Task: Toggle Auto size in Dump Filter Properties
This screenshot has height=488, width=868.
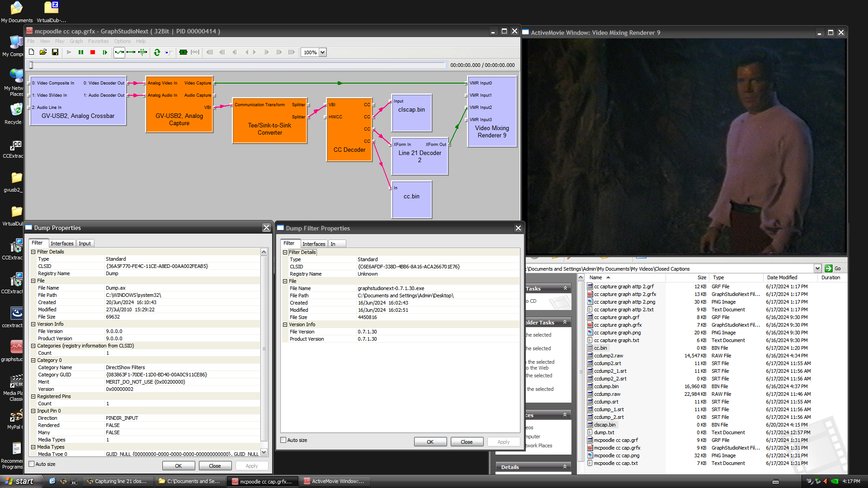Action: pyautogui.click(x=283, y=440)
